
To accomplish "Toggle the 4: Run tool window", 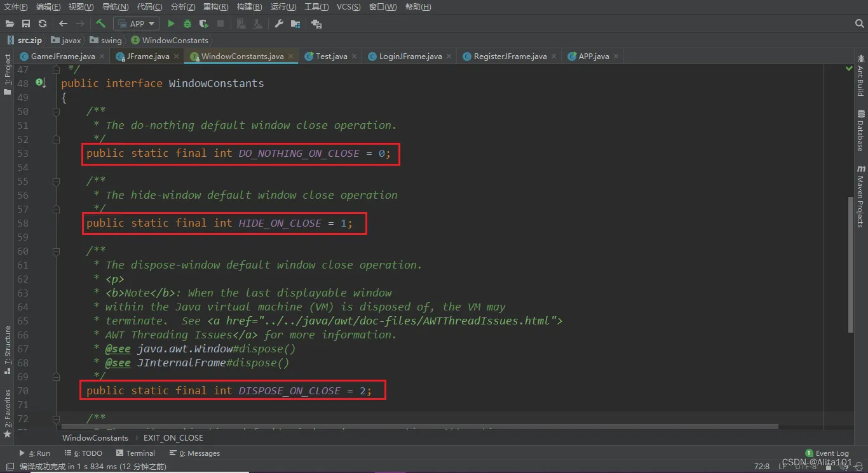I will (x=35, y=453).
